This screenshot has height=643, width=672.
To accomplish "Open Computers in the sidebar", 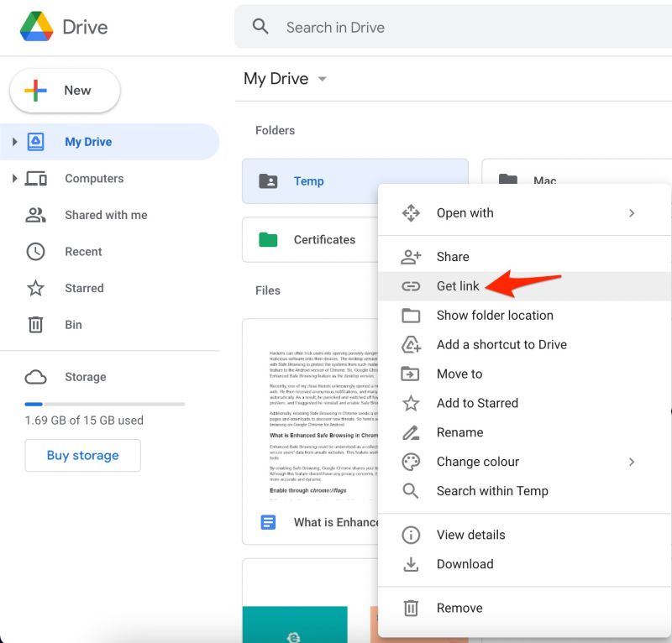I will [94, 178].
